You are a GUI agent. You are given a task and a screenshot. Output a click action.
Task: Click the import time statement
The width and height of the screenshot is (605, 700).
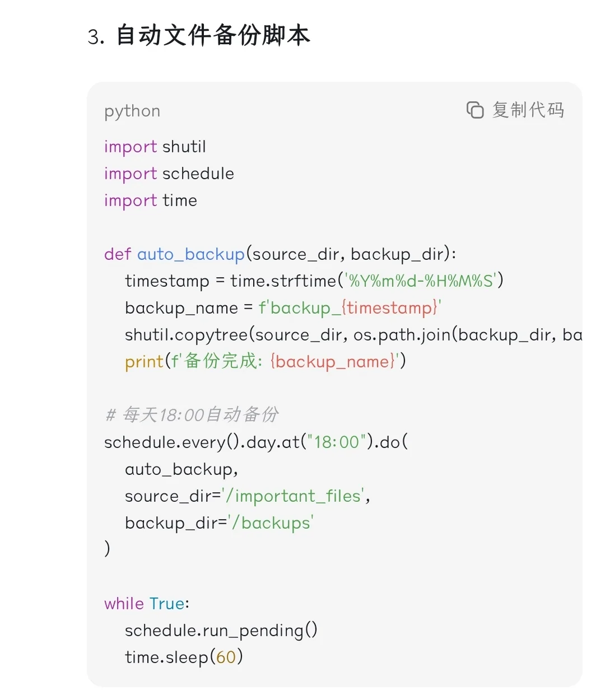150,200
